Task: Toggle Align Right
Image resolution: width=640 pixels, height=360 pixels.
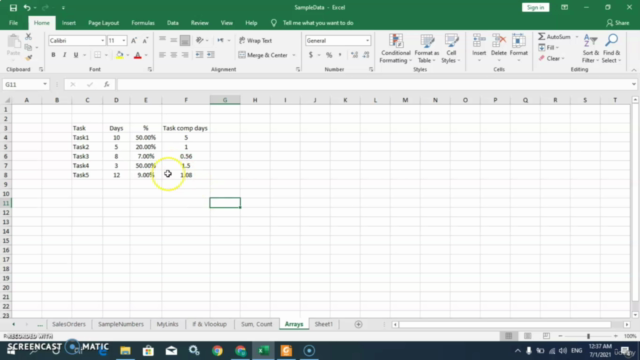Action: 185,55
